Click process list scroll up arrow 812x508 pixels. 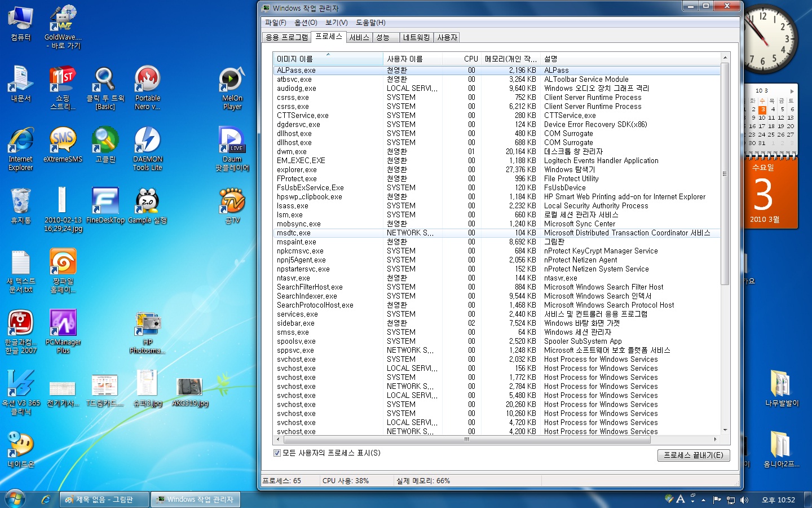click(725, 58)
